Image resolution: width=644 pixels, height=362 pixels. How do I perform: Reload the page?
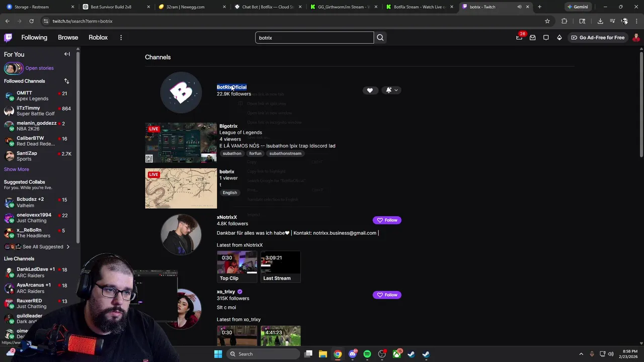point(31,21)
